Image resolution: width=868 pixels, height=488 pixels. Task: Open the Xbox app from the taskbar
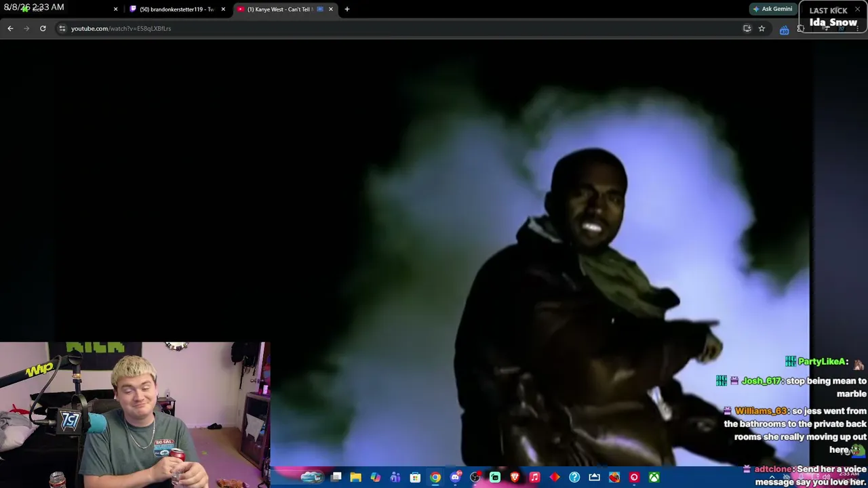click(654, 477)
